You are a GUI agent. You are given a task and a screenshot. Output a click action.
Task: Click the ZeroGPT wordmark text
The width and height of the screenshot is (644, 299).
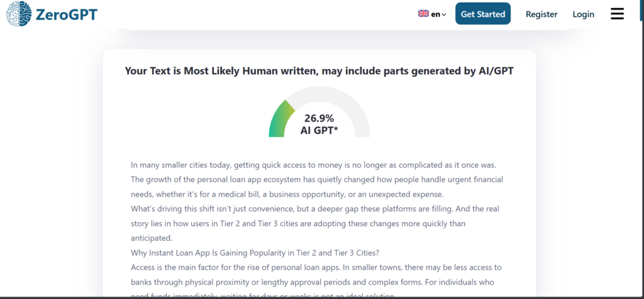tap(67, 15)
